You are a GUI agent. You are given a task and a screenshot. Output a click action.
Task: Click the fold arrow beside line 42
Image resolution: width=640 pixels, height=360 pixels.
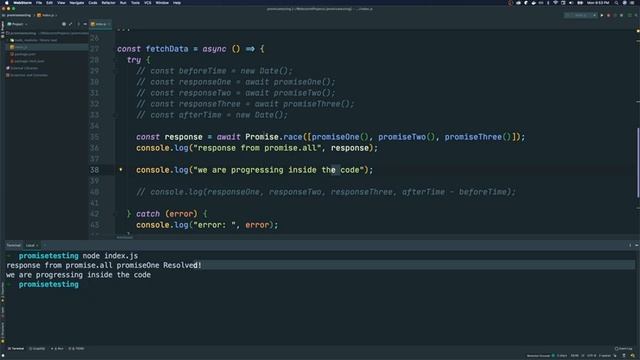[115, 213]
